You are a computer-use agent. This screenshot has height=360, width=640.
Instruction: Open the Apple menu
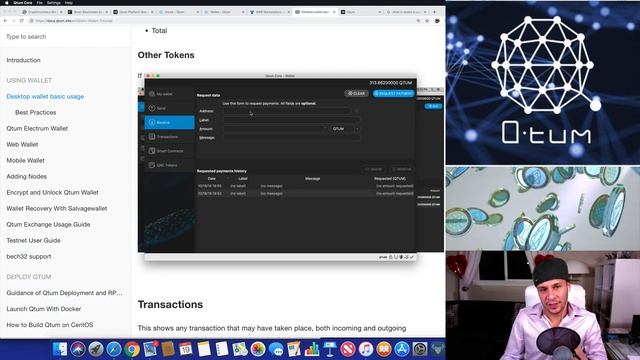coord(7,3)
